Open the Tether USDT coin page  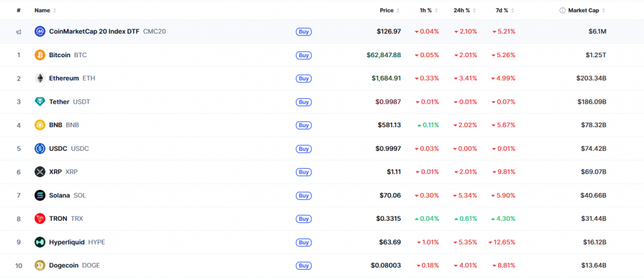(69, 101)
